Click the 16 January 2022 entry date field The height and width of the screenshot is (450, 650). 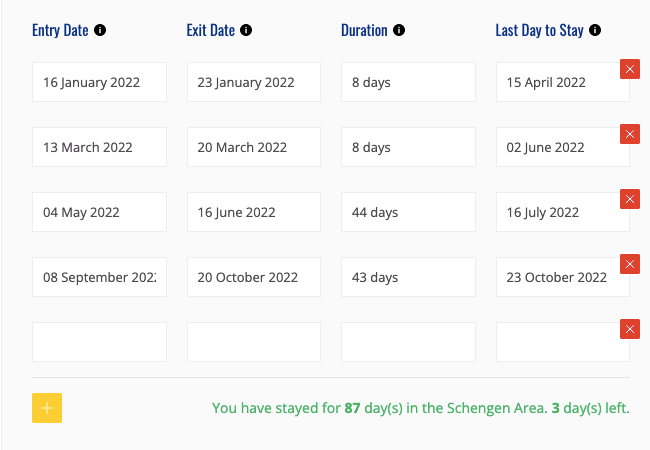tap(99, 82)
